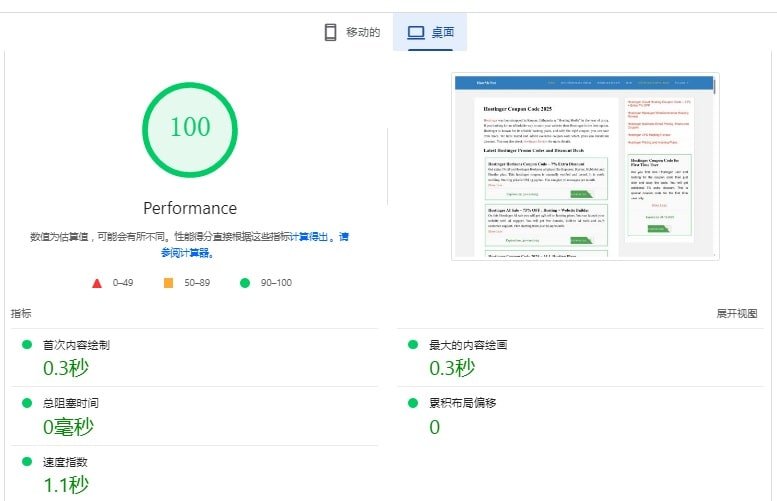Expand metrics with 展开视图
777x501 pixels.
(737, 313)
